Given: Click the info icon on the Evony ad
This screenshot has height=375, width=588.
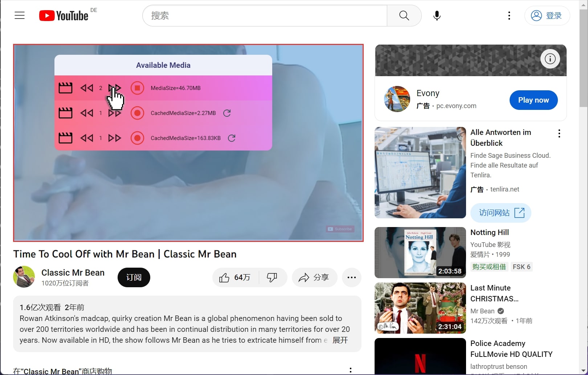Looking at the screenshot, I should pyautogui.click(x=550, y=59).
